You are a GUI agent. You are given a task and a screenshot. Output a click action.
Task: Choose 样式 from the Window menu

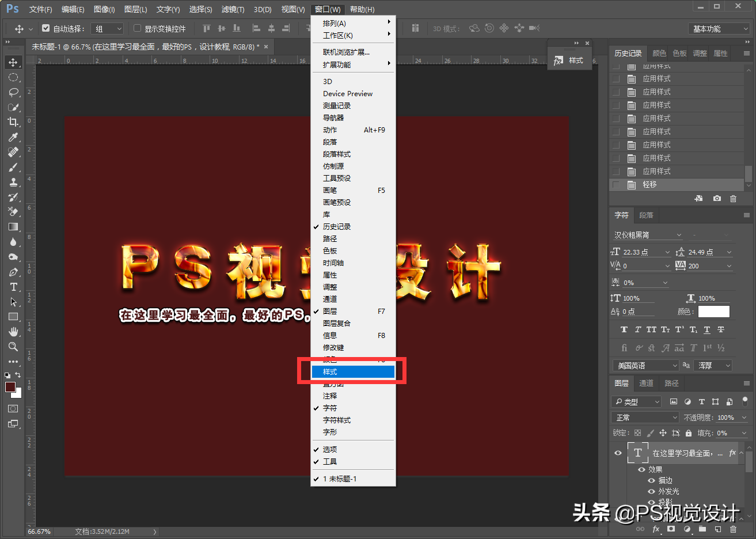pyautogui.click(x=353, y=372)
